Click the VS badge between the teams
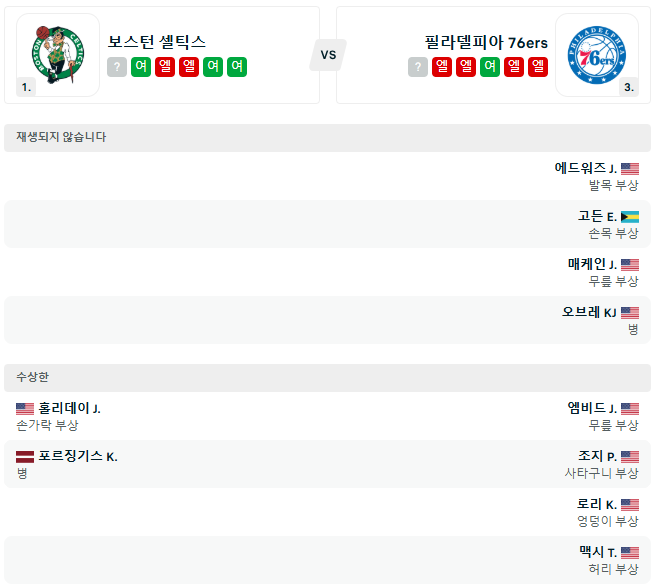 point(328,55)
